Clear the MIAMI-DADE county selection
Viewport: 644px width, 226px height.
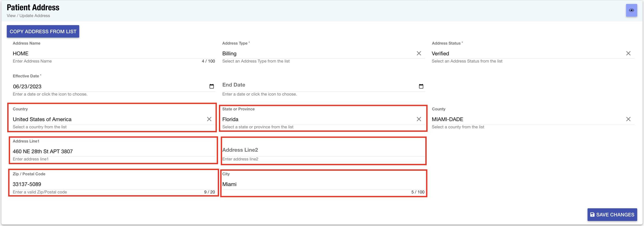[628, 119]
